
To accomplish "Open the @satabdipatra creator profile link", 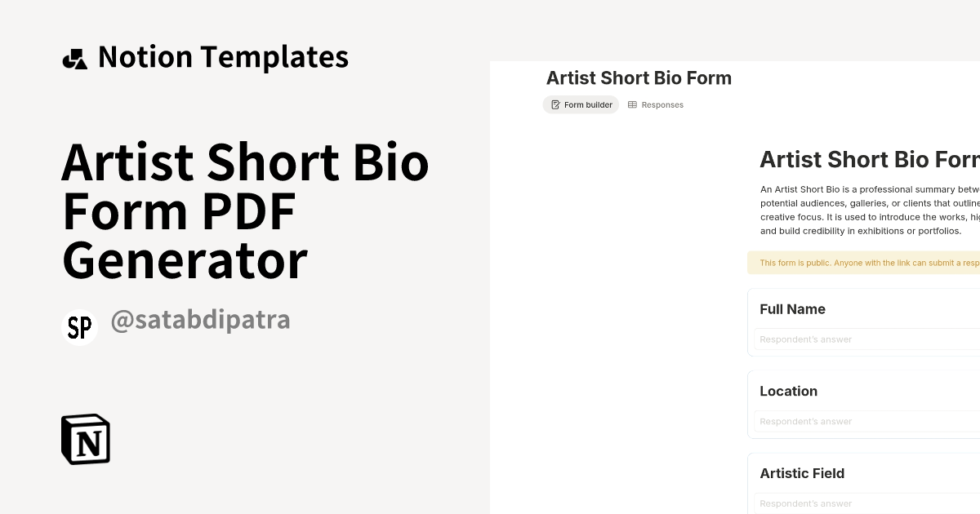I will point(201,319).
